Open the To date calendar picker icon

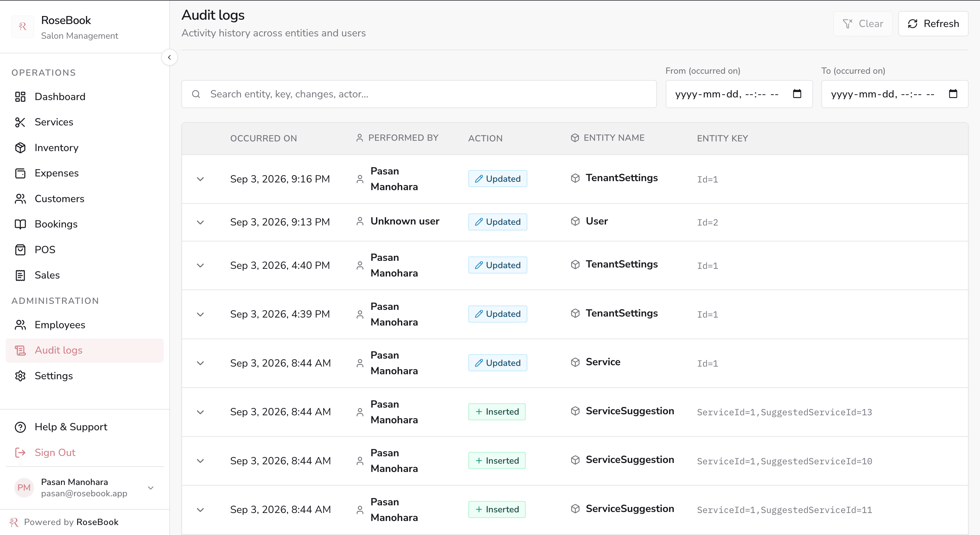click(953, 94)
